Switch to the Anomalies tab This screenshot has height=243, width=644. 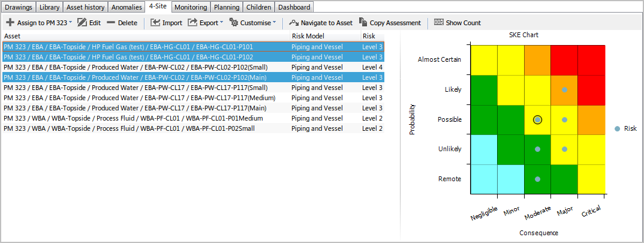[127, 7]
